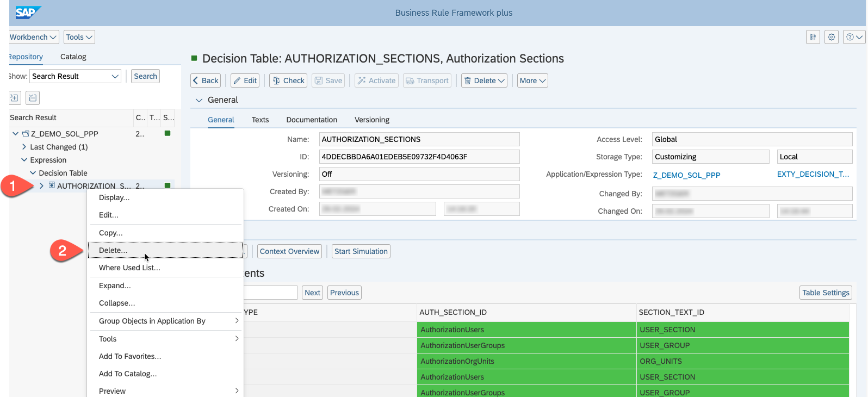Click the Edit pencil toolbar button
The width and height of the screenshot is (868, 397).
[x=245, y=80]
